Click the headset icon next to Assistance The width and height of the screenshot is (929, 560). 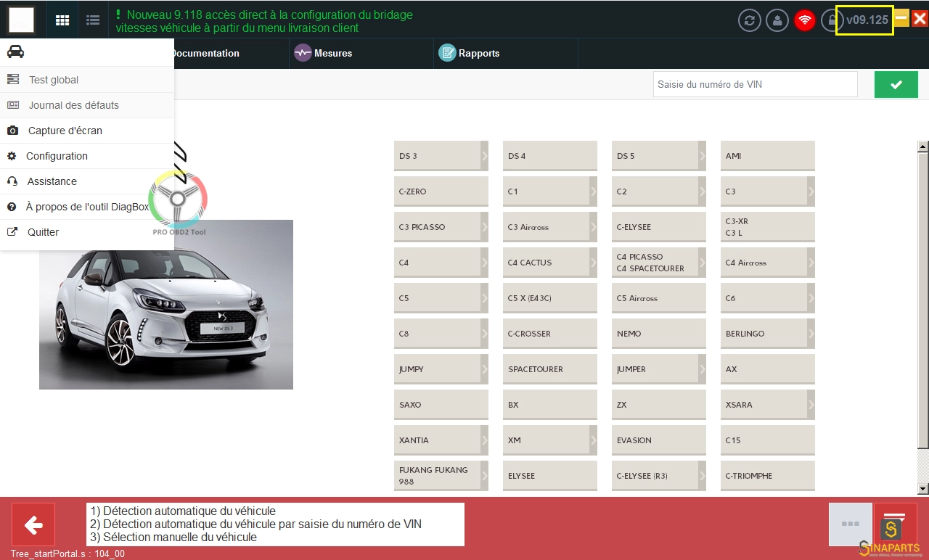[x=12, y=181]
